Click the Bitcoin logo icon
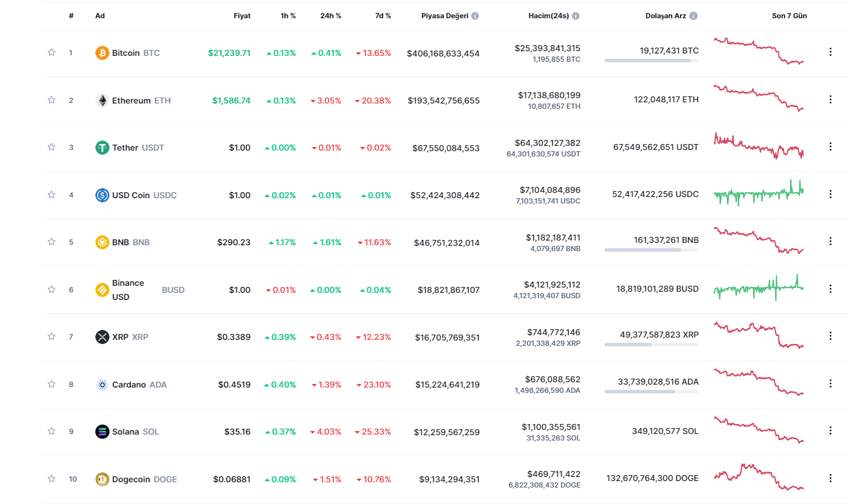Viewport: 860px width, 504px height. (x=102, y=53)
